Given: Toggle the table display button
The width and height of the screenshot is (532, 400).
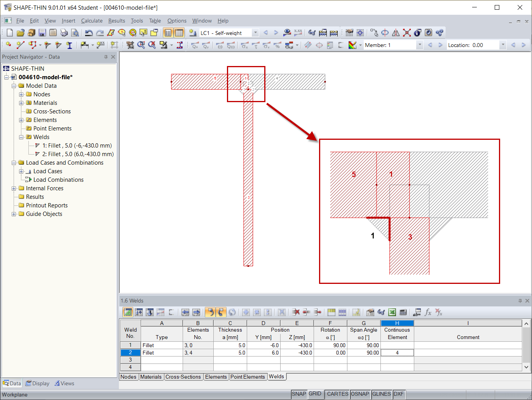Looking at the screenshot, I should point(179,33).
